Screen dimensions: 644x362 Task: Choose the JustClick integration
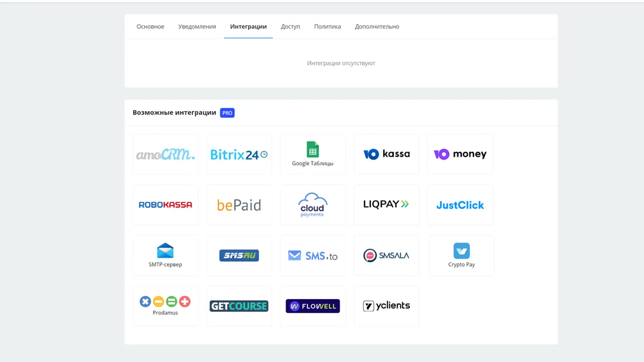point(460,205)
